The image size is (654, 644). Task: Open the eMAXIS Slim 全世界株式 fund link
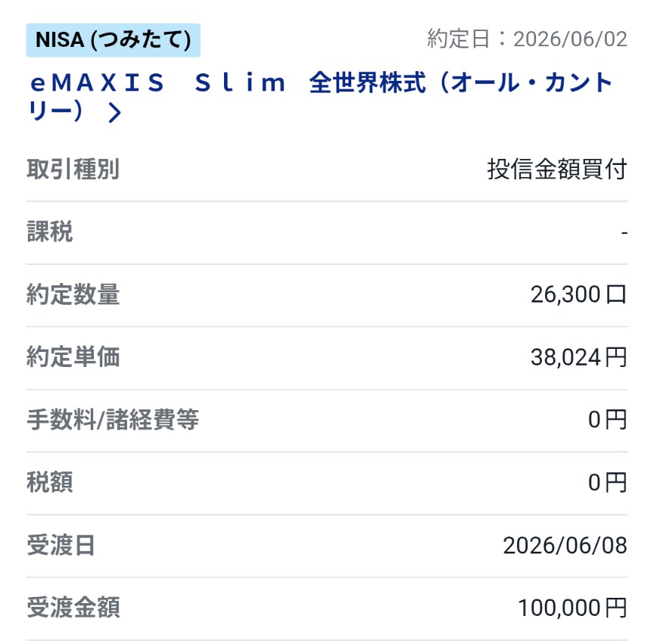click(x=320, y=96)
